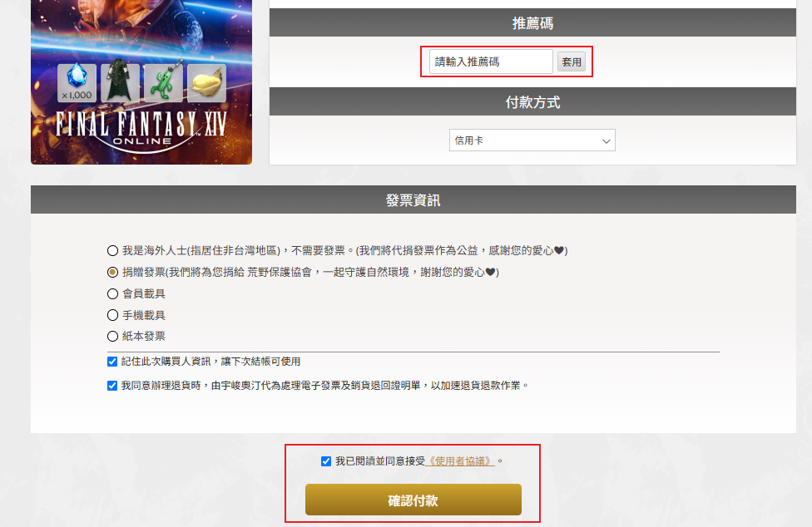Click the 發票資訊 section header
This screenshot has width=812, height=527.
(413, 199)
